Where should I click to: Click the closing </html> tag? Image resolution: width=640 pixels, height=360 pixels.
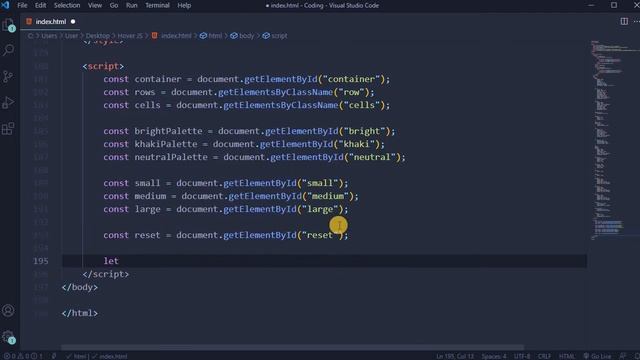click(80, 313)
